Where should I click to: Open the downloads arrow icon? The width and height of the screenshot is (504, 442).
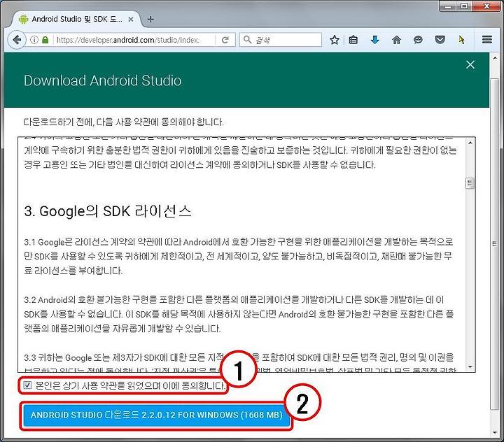coord(374,40)
